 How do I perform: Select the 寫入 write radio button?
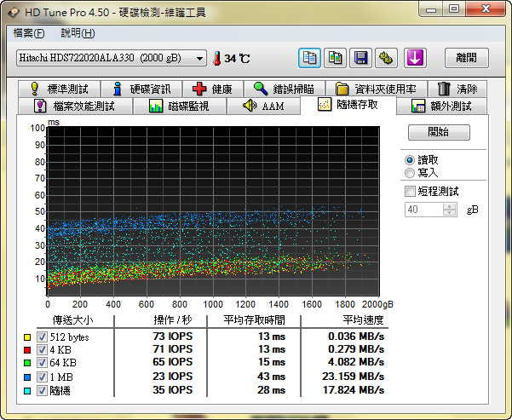410,173
